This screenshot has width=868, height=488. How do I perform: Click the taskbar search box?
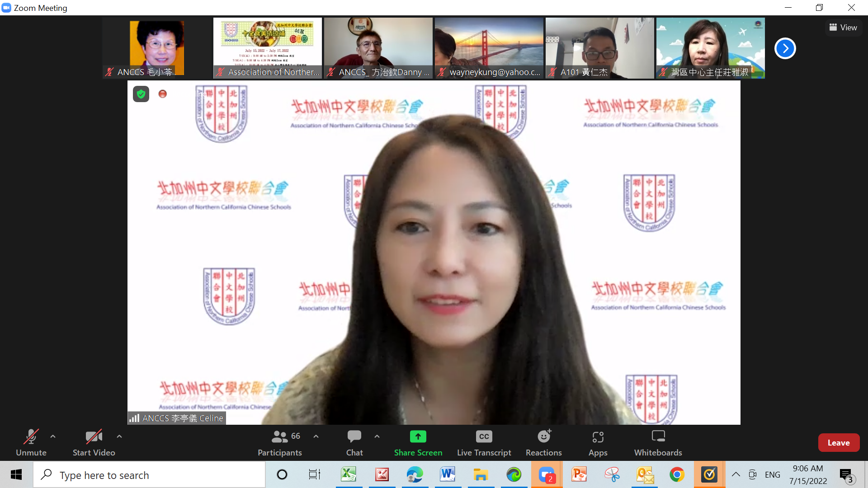[x=149, y=475]
